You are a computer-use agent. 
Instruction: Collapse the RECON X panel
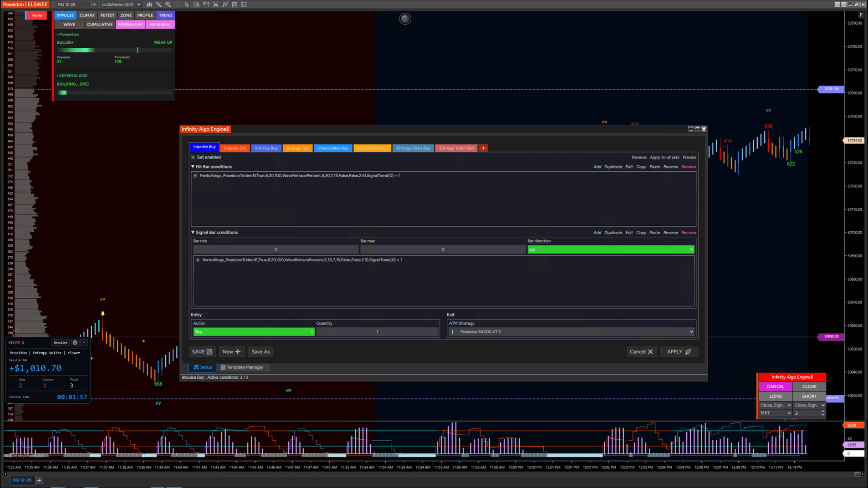click(84, 343)
